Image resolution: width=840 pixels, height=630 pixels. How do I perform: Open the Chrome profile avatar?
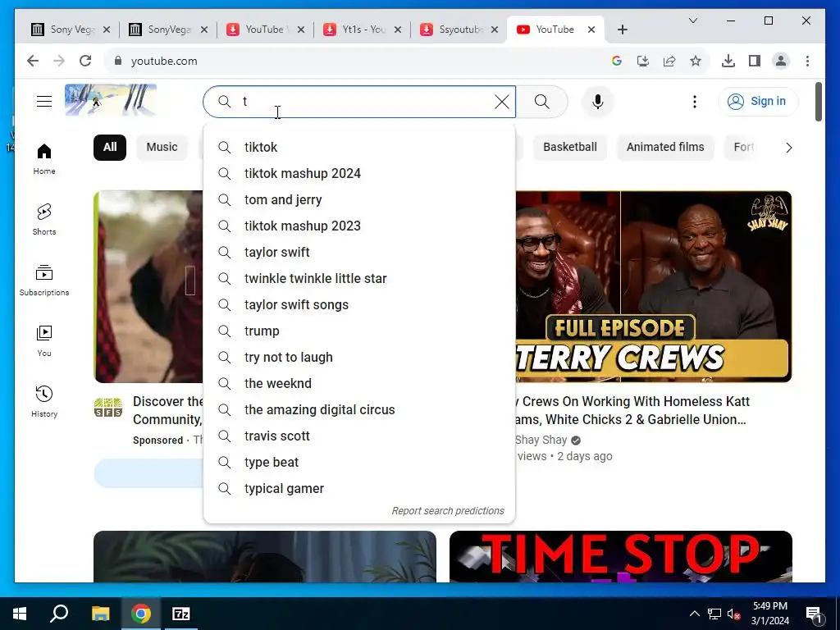781,61
